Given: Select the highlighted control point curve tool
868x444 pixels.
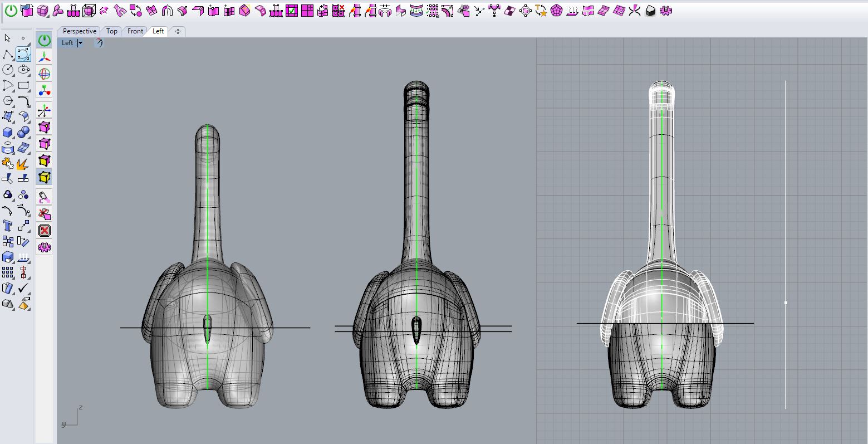Looking at the screenshot, I should coord(23,54).
